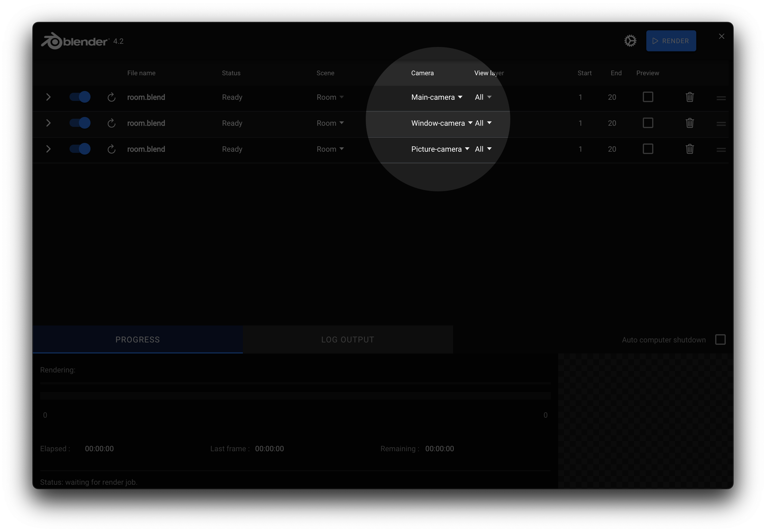Click the Blender render queue settings gear icon

point(631,40)
